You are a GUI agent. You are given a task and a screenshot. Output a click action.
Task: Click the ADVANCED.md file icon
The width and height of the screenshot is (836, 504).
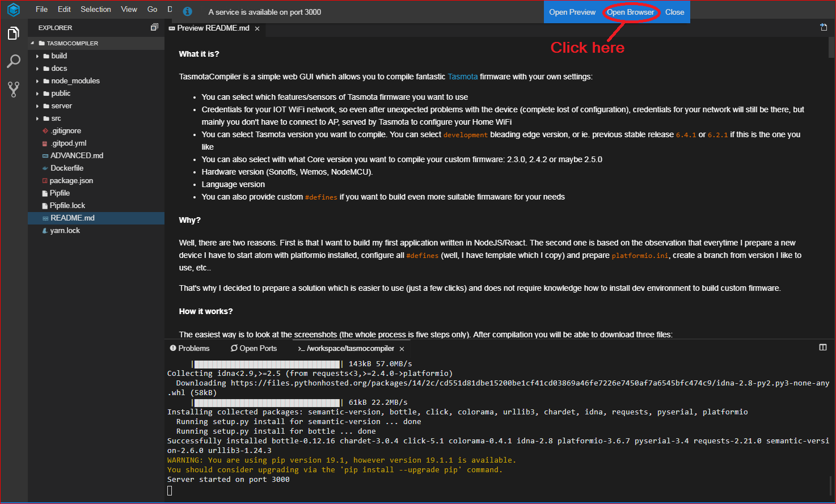45,156
